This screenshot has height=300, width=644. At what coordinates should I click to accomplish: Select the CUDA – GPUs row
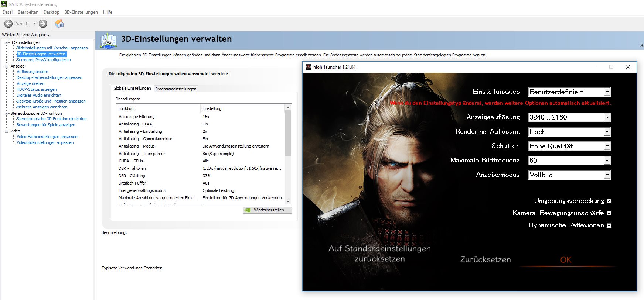[x=201, y=161]
